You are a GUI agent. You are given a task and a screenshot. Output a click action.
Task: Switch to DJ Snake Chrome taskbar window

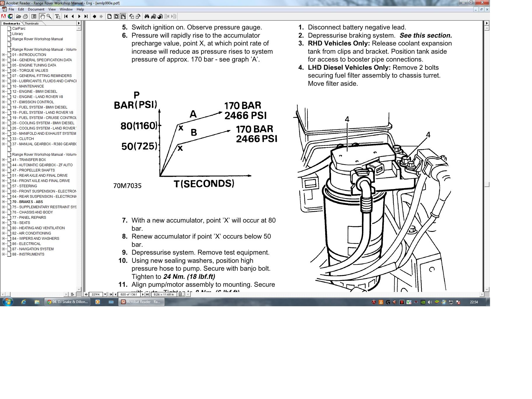(x=68, y=302)
